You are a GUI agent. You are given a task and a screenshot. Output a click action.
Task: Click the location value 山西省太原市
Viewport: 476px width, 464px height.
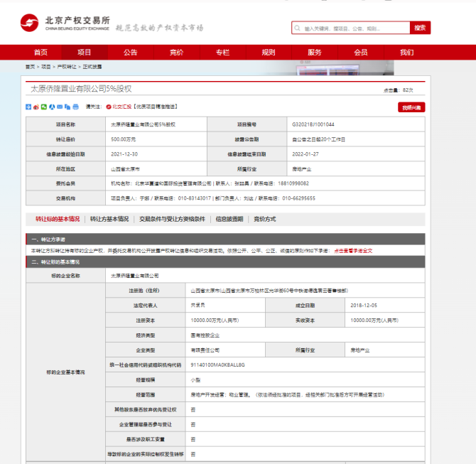[125, 169]
